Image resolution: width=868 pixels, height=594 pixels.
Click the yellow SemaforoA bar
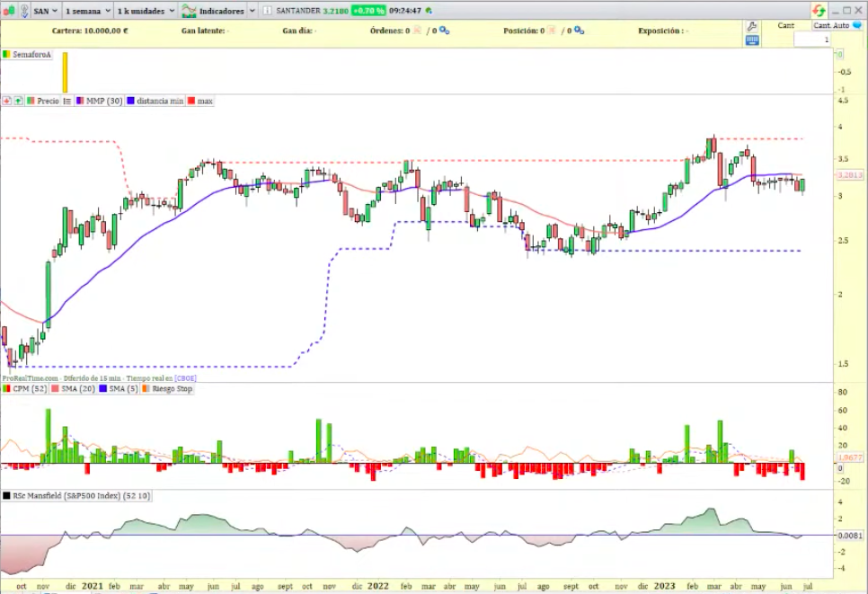(x=65, y=72)
